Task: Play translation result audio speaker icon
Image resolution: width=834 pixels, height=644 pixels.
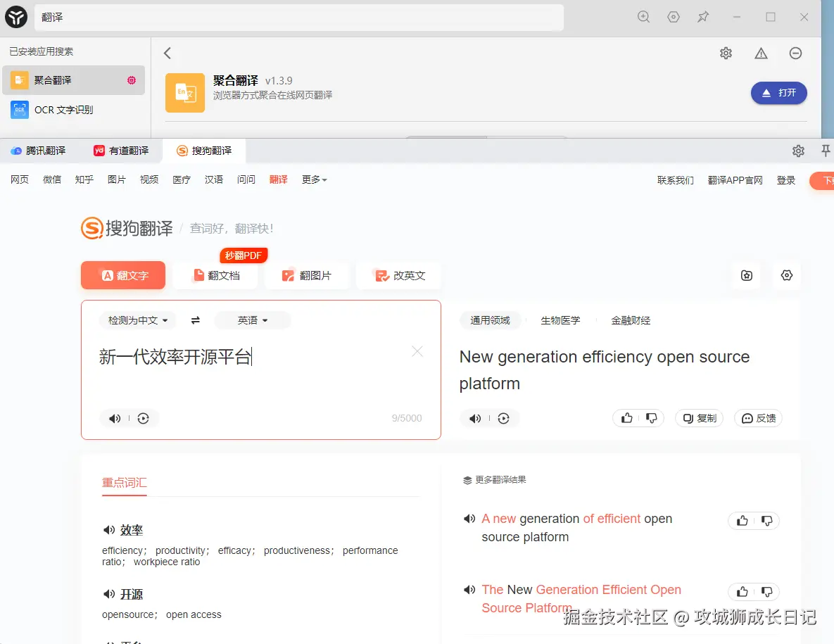Action: (x=475, y=419)
